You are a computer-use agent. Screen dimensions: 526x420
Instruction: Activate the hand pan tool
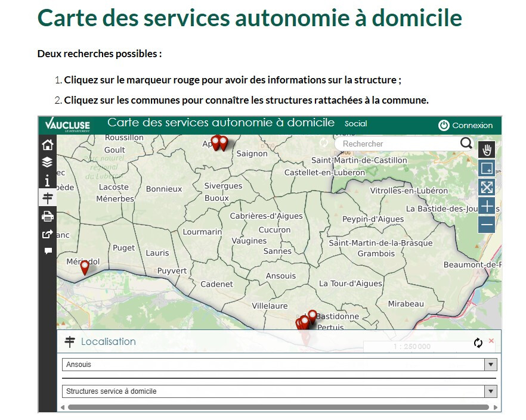[487, 150]
